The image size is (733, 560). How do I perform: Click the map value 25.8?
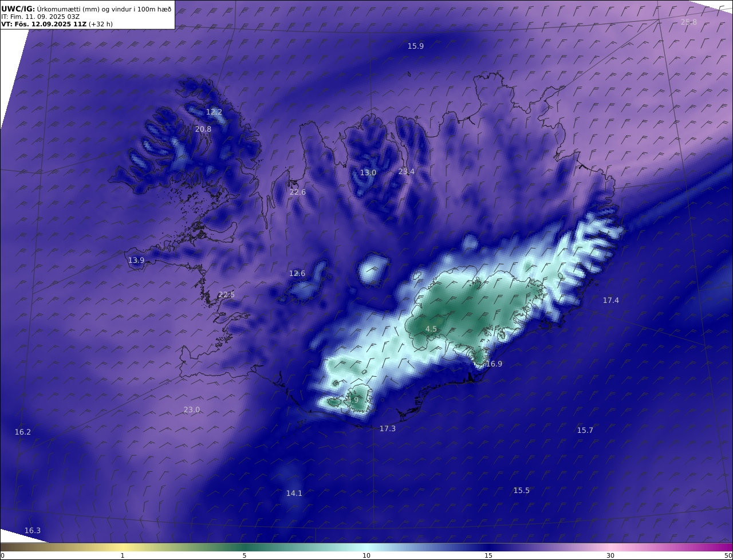(689, 22)
